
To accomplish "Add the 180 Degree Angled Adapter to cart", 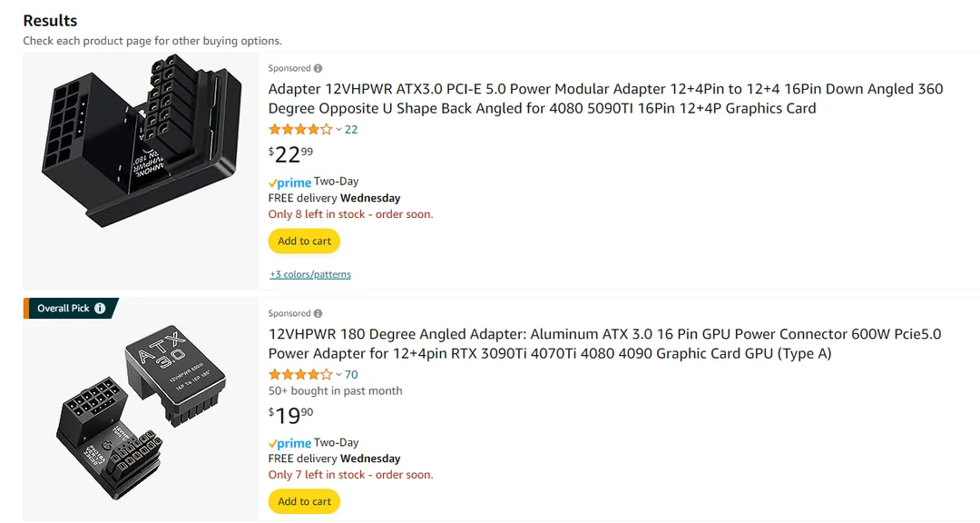I will point(304,500).
